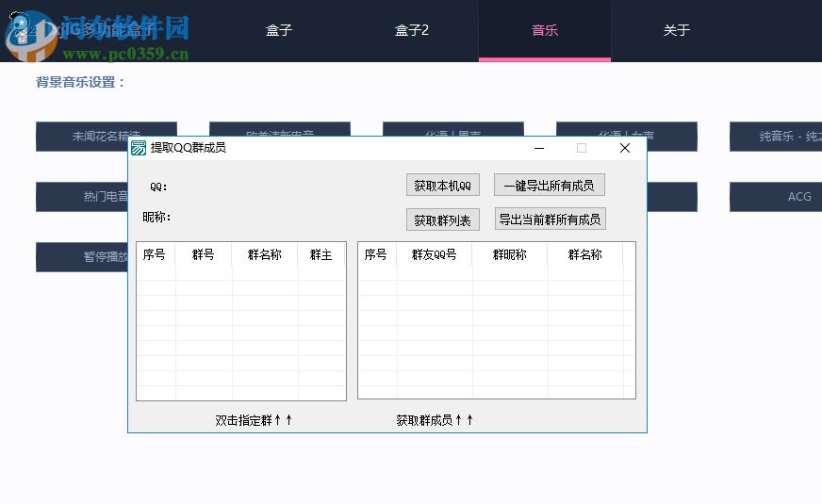Screen dimensions: 822x504
Task: Click the 背景音乐设置 heading
Action: (x=81, y=82)
